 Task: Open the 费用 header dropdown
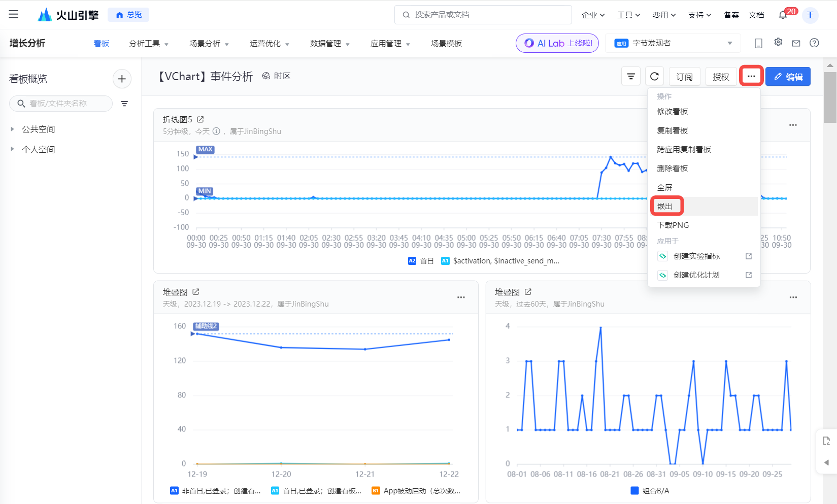click(x=664, y=15)
